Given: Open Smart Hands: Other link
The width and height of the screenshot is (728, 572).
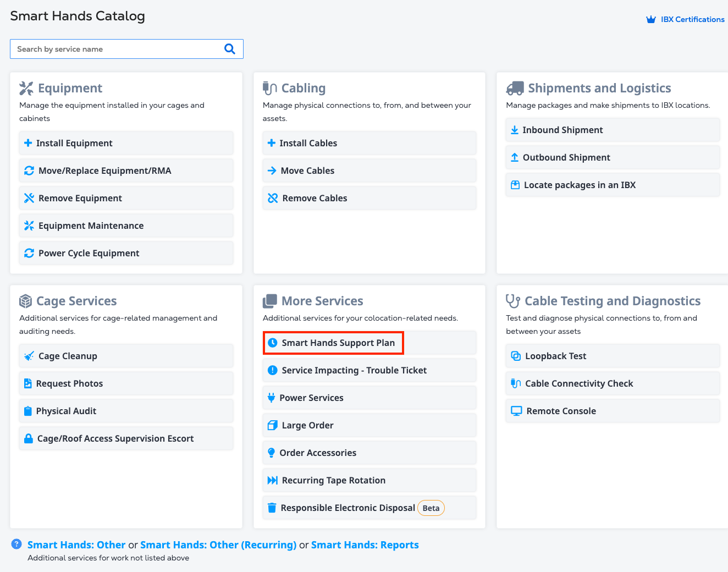Looking at the screenshot, I should [x=76, y=545].
